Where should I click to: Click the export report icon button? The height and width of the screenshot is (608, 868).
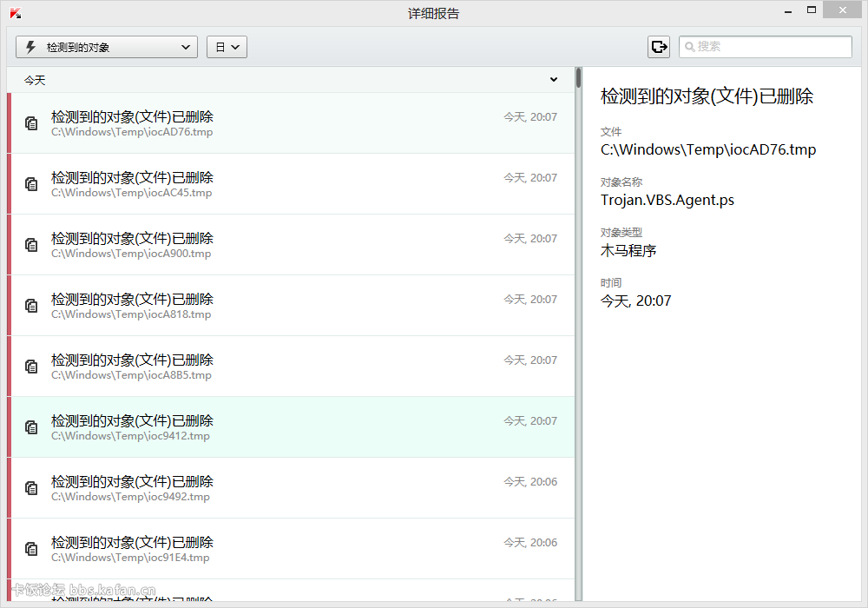[x=659, y=47]
